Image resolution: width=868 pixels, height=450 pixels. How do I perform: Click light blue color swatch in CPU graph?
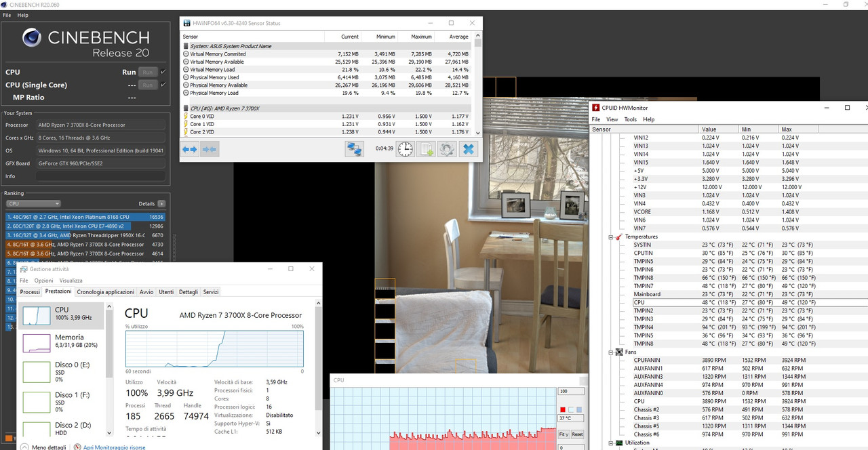(578, 409)
